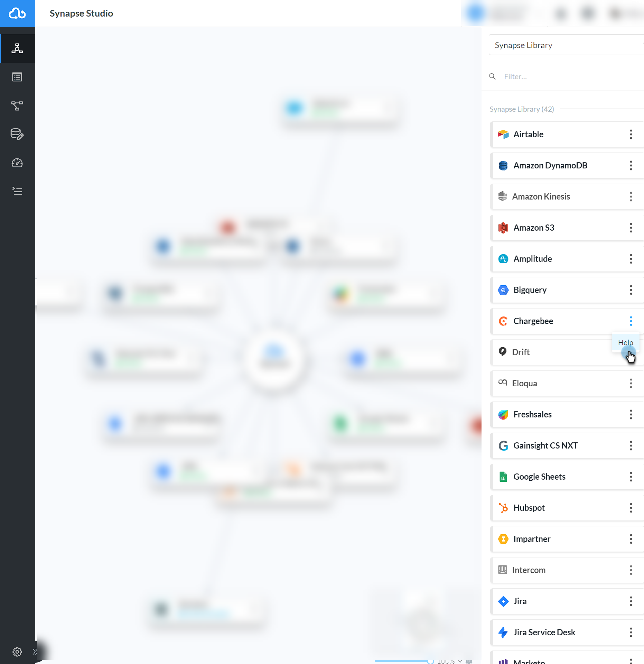Click the search magnifier icon
Screen dimensions: 644x664
(493, 76)
